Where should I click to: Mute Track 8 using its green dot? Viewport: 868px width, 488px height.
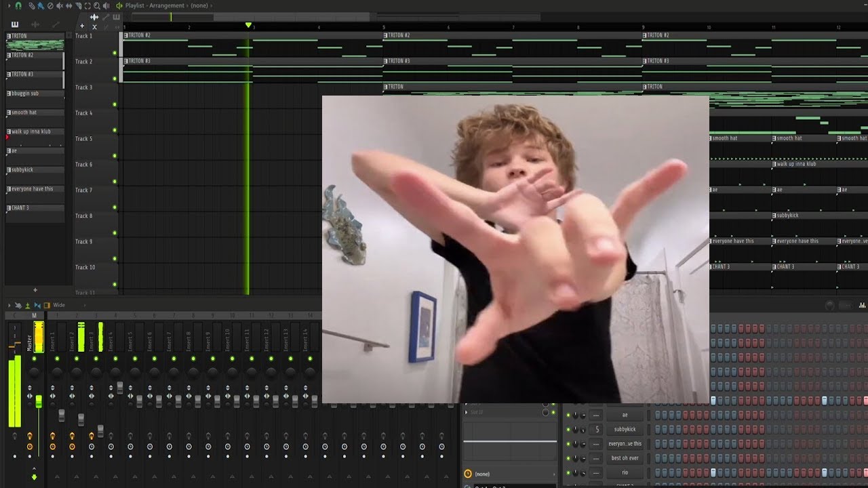click(x=115, y=233)
